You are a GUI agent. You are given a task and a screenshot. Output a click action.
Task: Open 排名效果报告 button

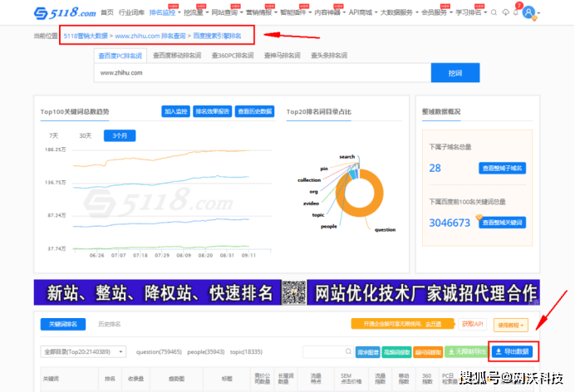(213, 111)
